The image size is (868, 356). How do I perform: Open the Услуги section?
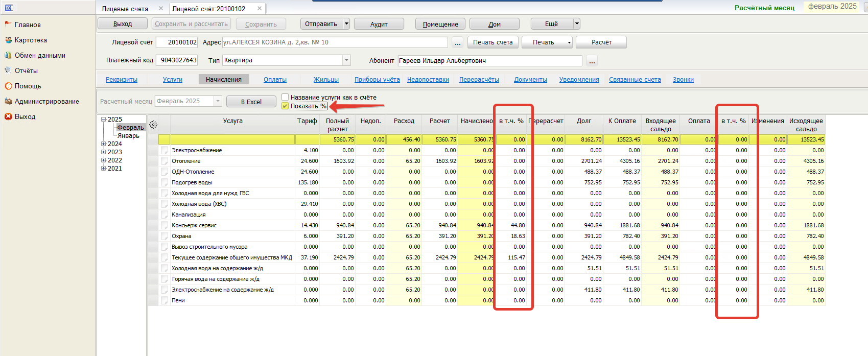[x=173, y=80]
